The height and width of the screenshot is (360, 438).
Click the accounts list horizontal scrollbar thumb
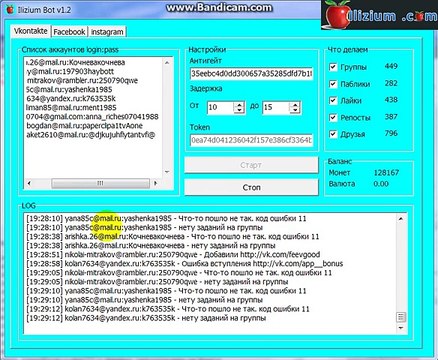pos(100,183)
